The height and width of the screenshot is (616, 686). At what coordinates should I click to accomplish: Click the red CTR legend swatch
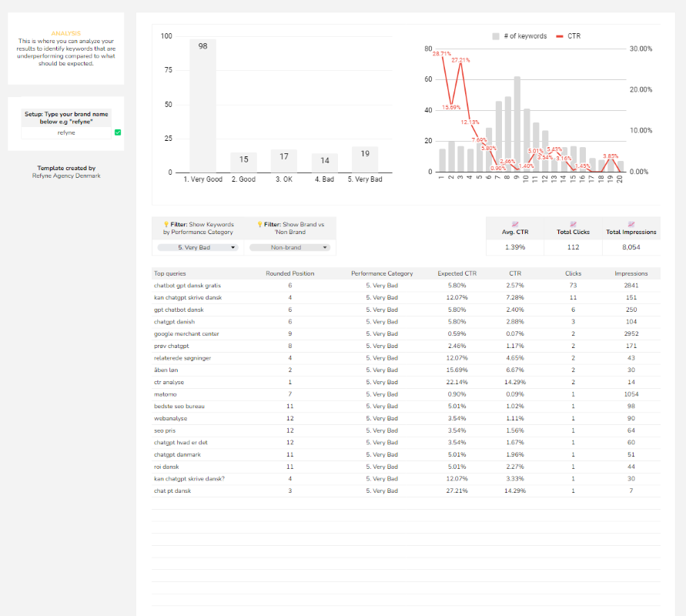click(x=560, y=36)
